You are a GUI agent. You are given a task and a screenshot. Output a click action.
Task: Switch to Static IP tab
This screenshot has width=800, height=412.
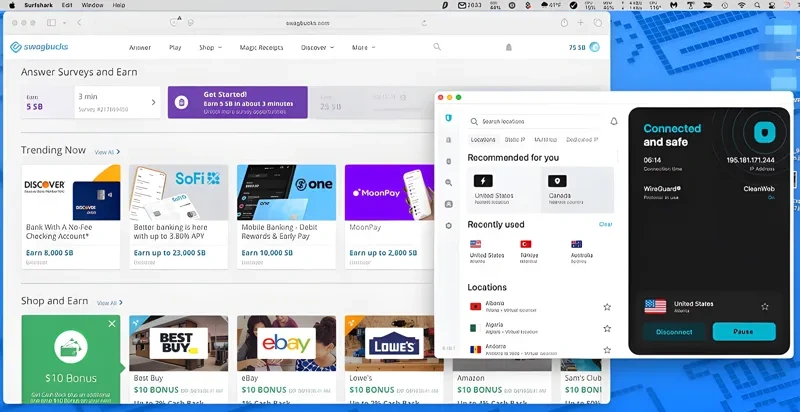(515, 140)
